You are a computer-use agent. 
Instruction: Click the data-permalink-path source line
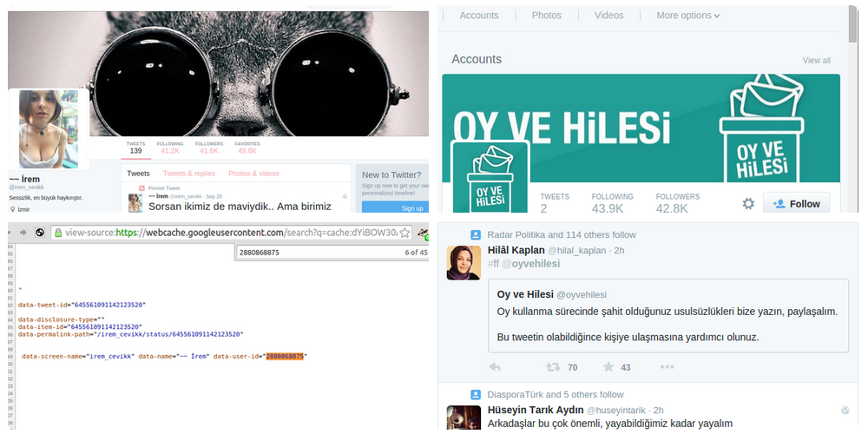pyautogui.click(x=131, y=334)
